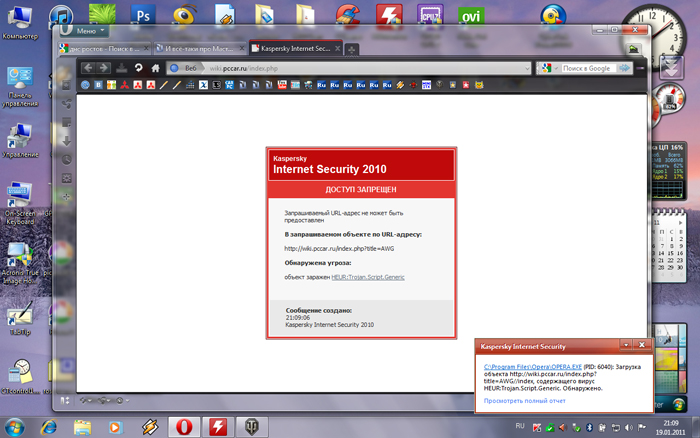The width and height of the screenshot is (700, 438).
Task: Open the Opera Меню button
Action: click(x=84, y=30)
